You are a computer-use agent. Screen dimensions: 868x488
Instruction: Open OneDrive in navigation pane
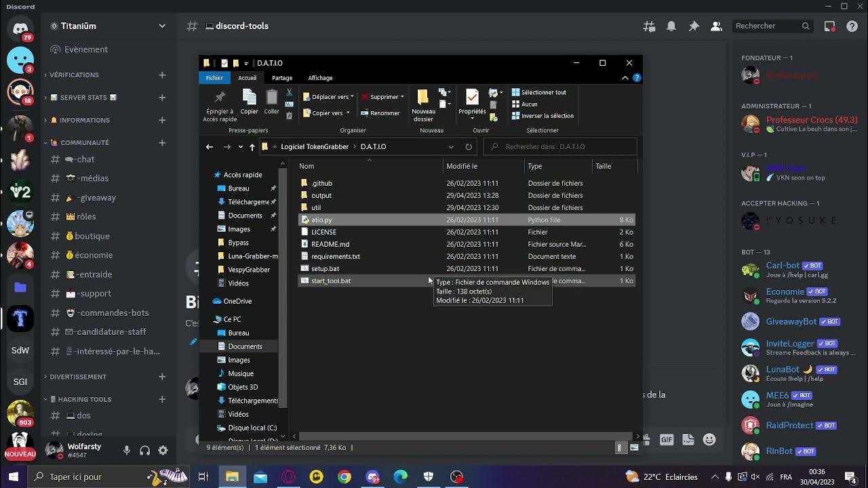coord(237,301)
